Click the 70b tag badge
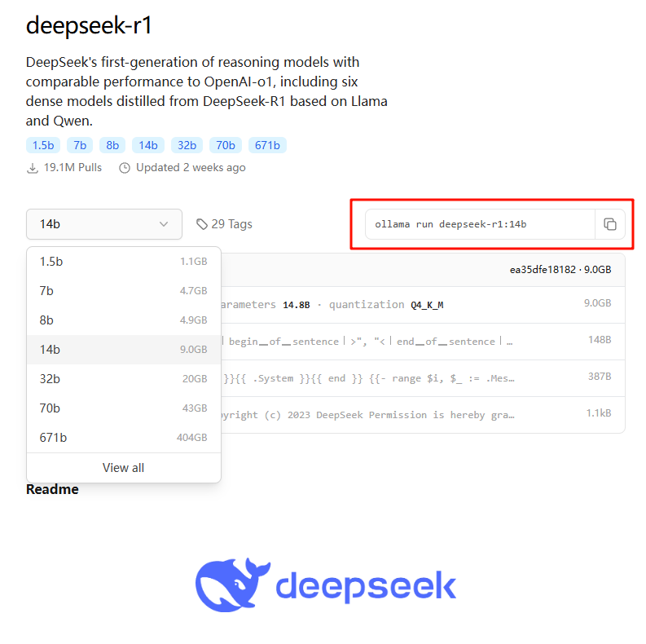This screenshot has width=646, height=644. coord(226,145)
